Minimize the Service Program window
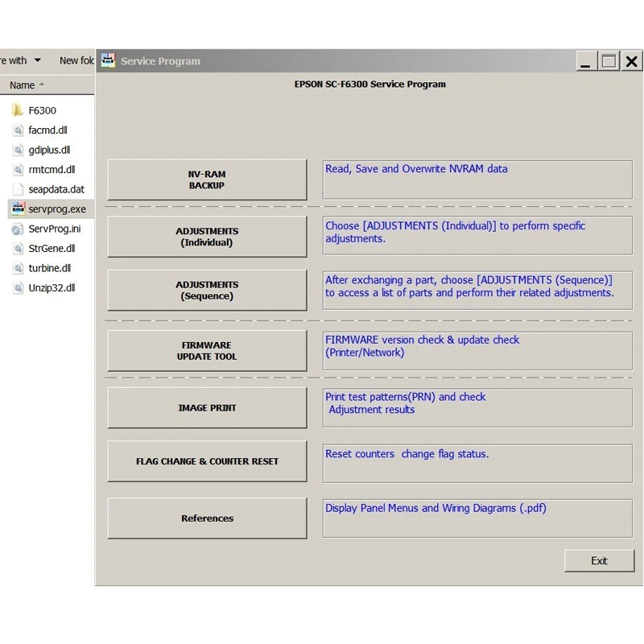 pos(586,61)
